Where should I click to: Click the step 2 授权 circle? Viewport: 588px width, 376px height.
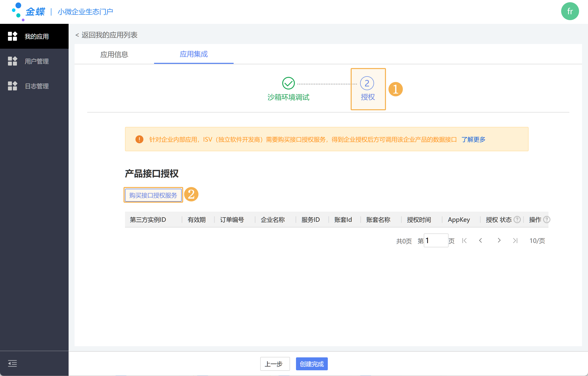coord(367,83)
